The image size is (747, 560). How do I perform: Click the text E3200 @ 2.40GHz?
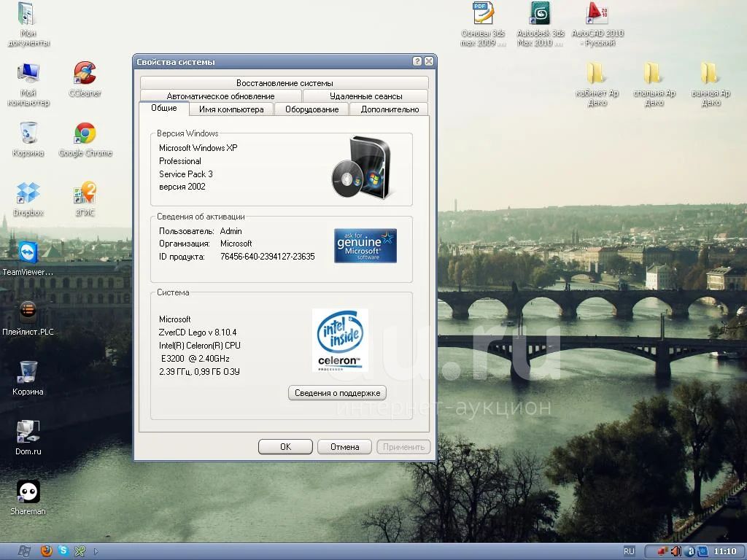[x=196, y=359]
